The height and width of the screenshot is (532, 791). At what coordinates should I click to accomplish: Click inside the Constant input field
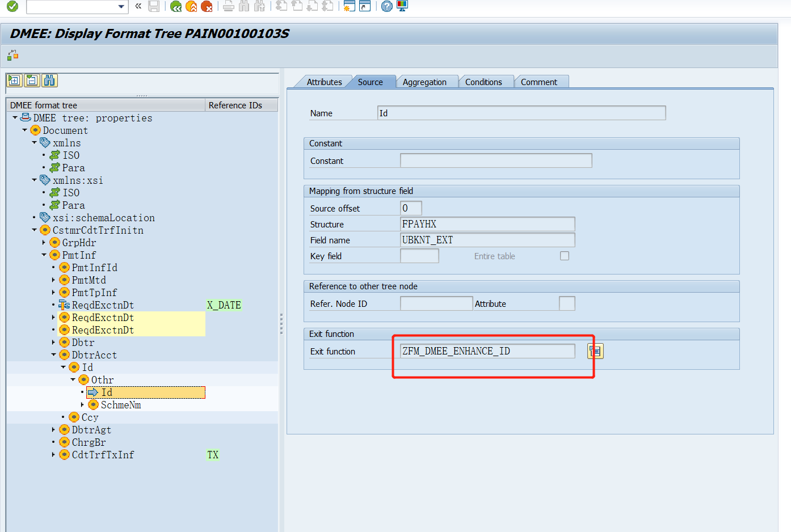click(495, 161)
